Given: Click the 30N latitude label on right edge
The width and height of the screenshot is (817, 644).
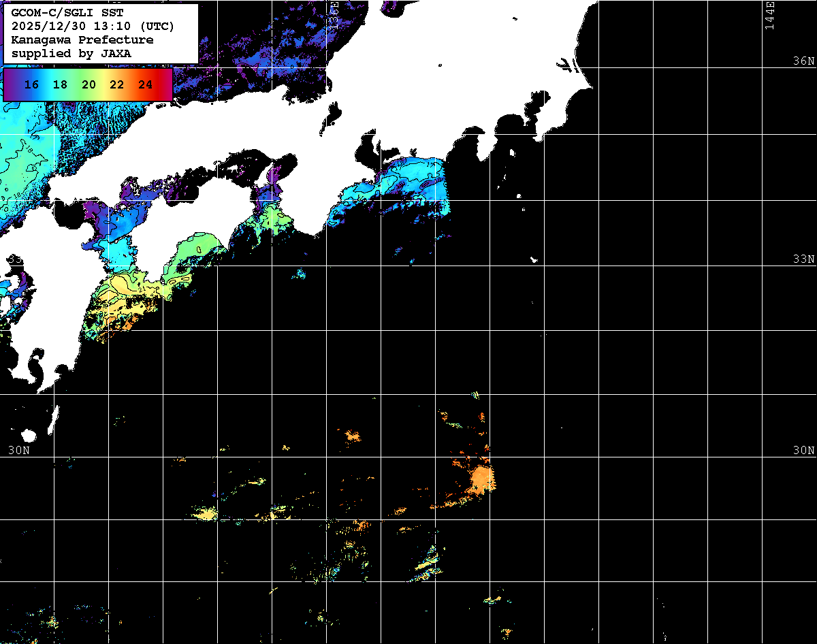Looking at the screenshot, I should (803, 451).
